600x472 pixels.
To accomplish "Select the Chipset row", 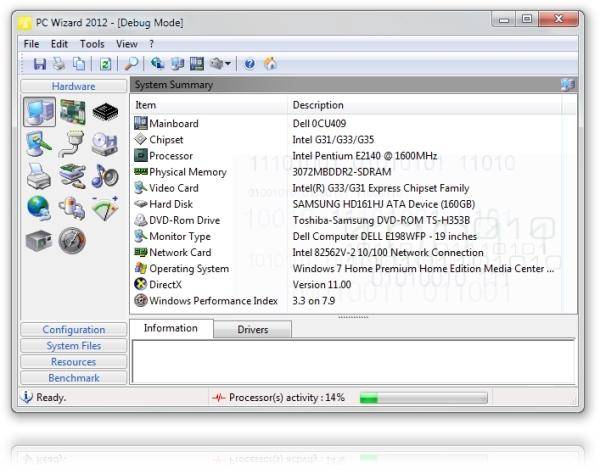I will (x=346, y=139).
